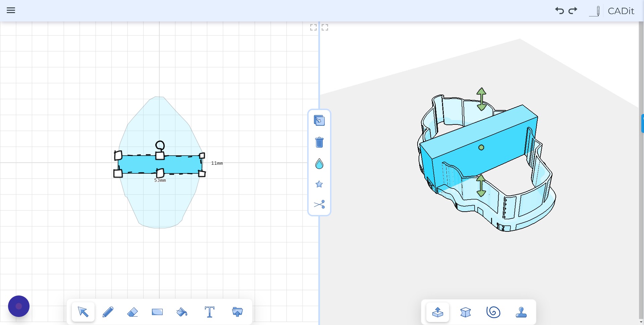
Task: Open the hamburger main menu
Action: 11,10
